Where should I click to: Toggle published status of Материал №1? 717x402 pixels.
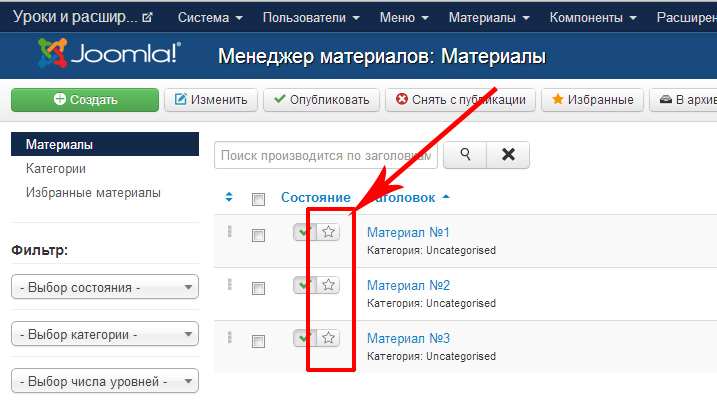tap(303, 232)
